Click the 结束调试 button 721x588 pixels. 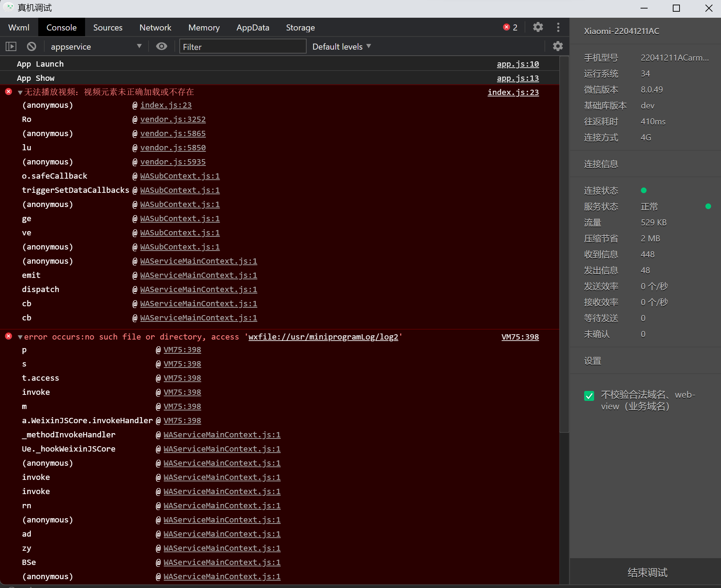(x=647, y=572)
